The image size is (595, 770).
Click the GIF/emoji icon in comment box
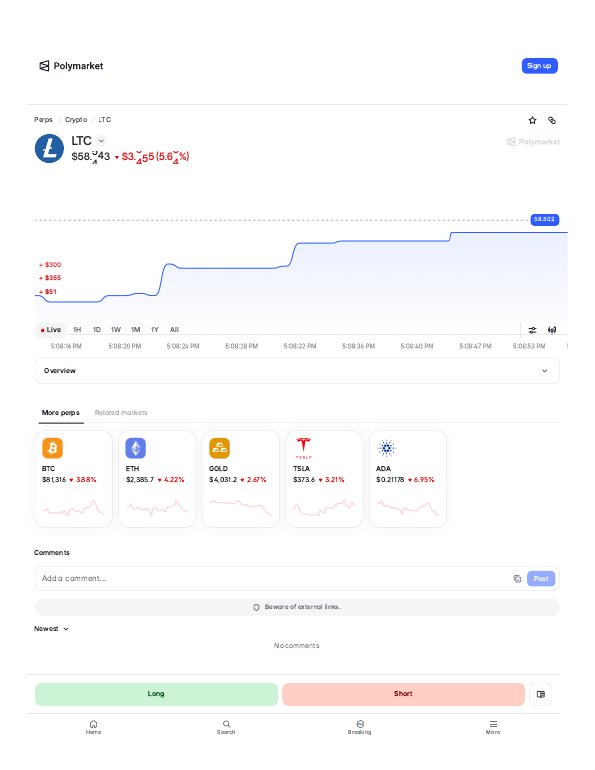tap(517, 578)
